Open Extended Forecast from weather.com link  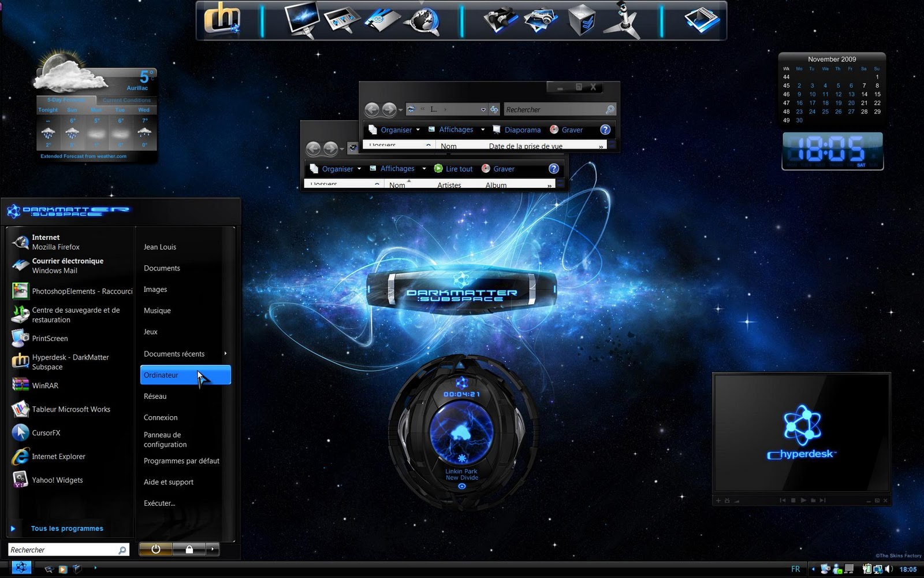pyautogui.click(x=83, y=156)
